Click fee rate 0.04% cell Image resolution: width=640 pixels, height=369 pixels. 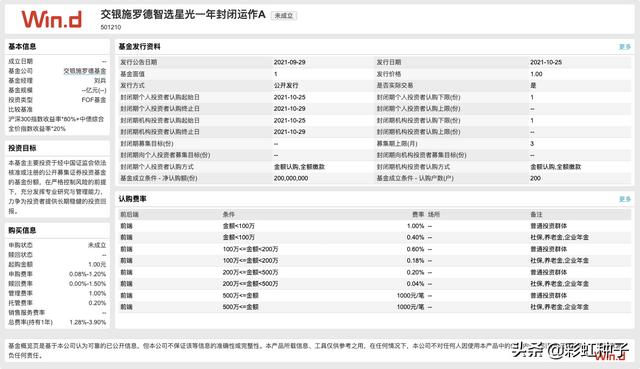(416, 284)
